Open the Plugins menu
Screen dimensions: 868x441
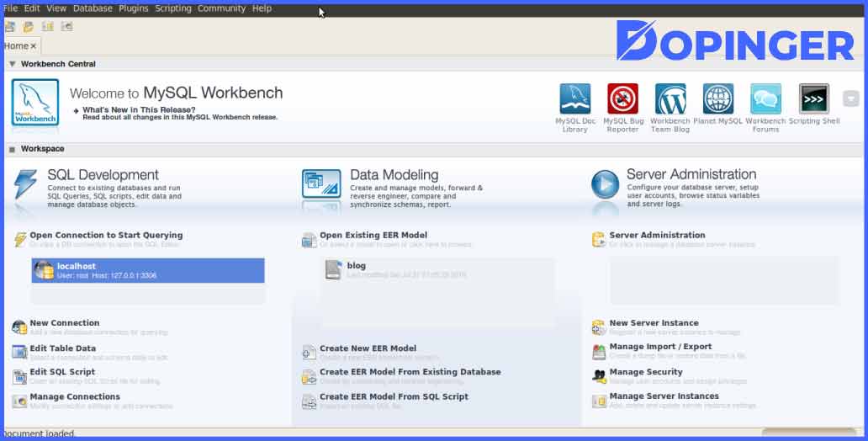pyautogui.click(x=134, y=8)
